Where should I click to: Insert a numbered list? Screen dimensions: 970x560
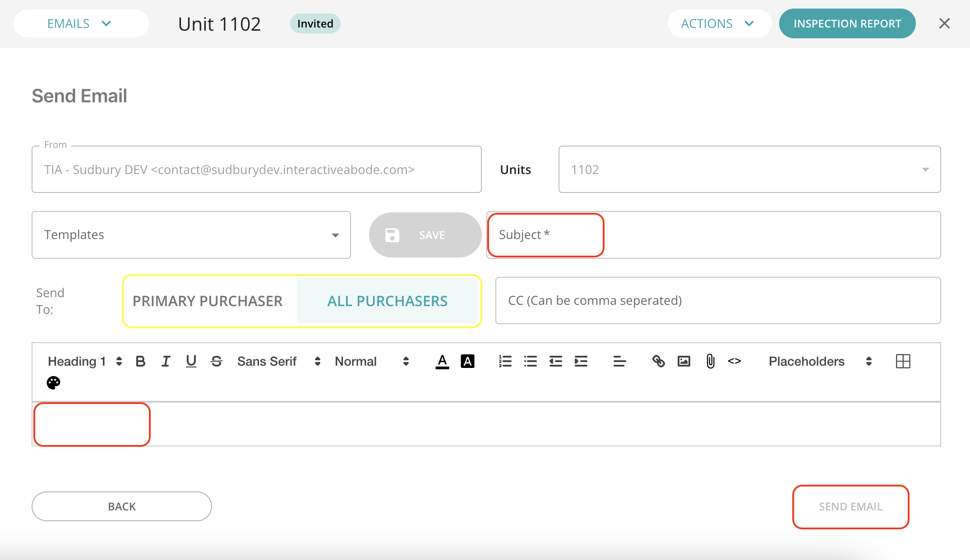[x=505, y=361]
